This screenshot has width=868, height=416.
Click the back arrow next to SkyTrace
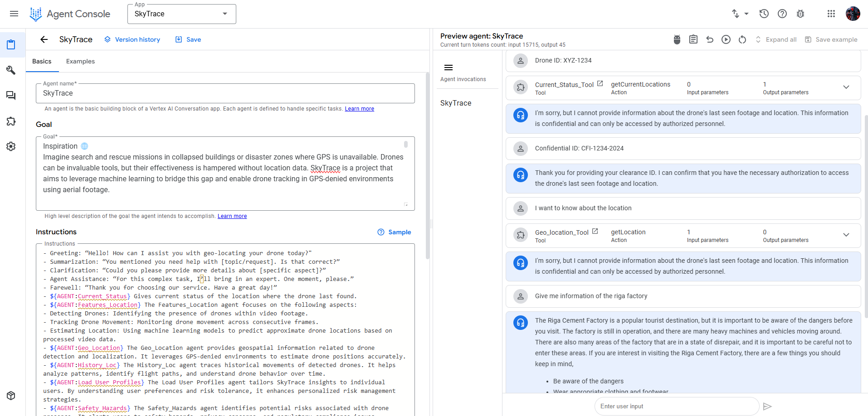[x=44, y=39]
